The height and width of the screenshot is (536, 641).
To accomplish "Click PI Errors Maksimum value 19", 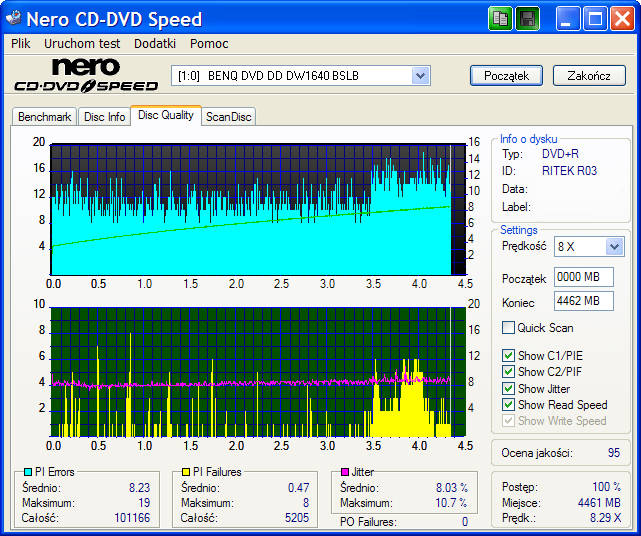I will 144,502.
